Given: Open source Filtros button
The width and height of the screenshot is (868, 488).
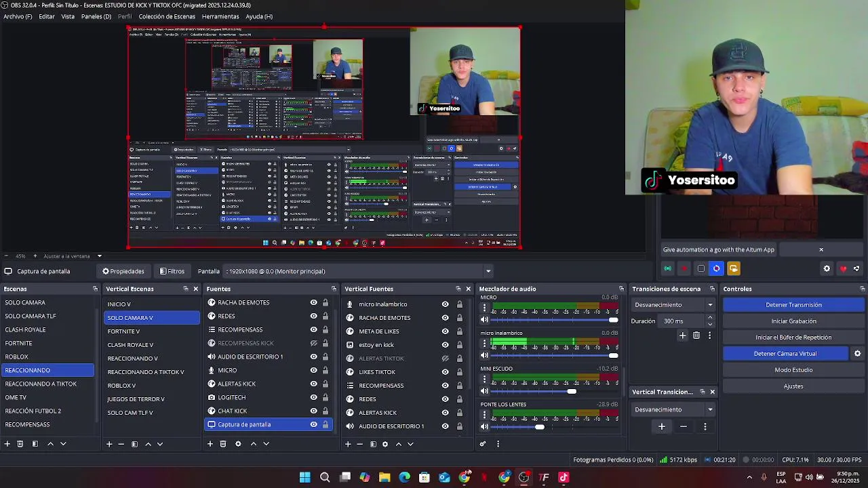Looking at the screenshot, I should click(x=172, y=271).
